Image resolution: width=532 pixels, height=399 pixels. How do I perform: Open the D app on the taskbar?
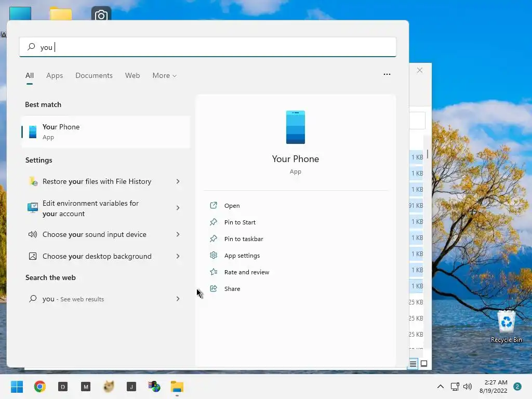point(63,387)
